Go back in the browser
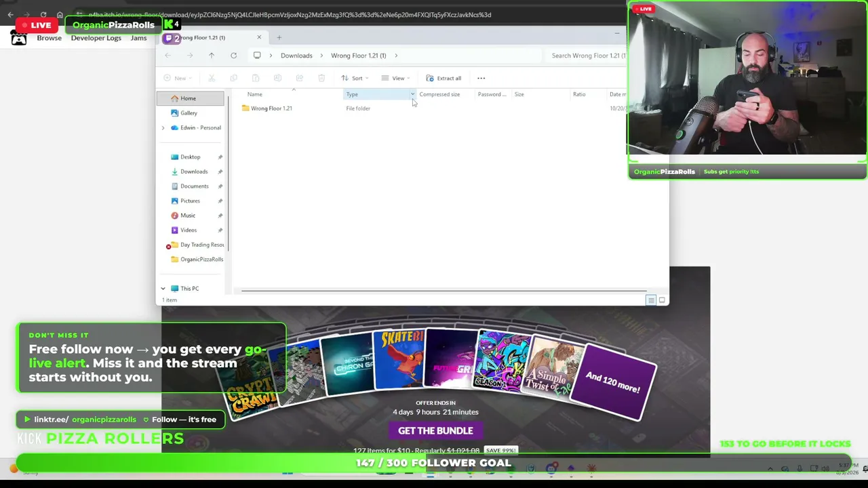 10,15
